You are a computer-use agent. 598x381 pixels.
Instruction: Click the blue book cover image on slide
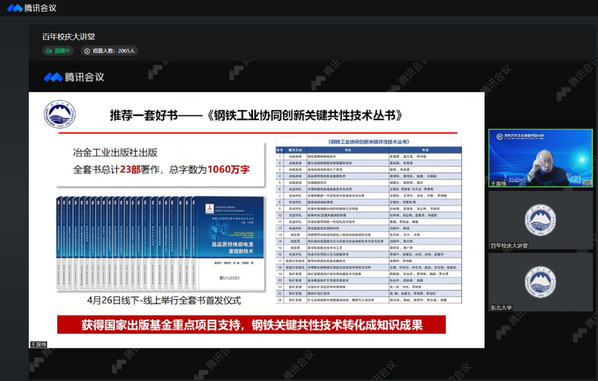pyautogui.click(x=160, y=243)
